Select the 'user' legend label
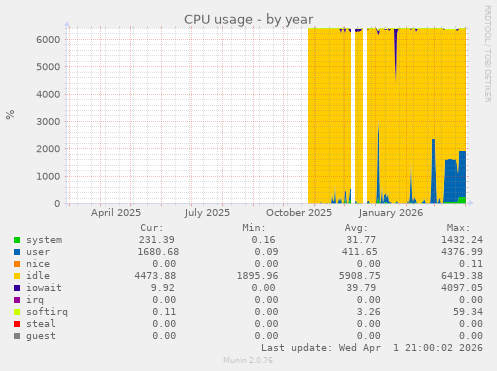The image size is (497, 371). click(x=38, y=252)
